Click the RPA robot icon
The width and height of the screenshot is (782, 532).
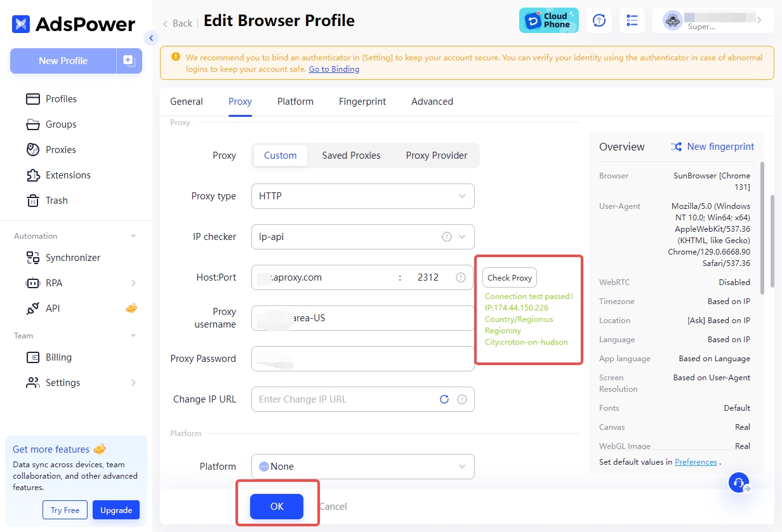(33, 283)
